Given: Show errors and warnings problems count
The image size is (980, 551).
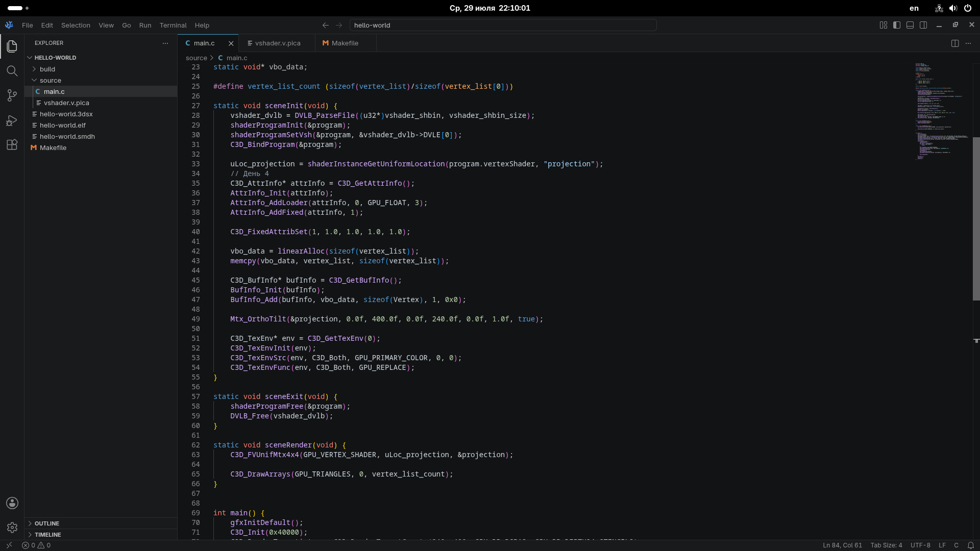Looking at the screenshot, I should [x=36, y=545].
